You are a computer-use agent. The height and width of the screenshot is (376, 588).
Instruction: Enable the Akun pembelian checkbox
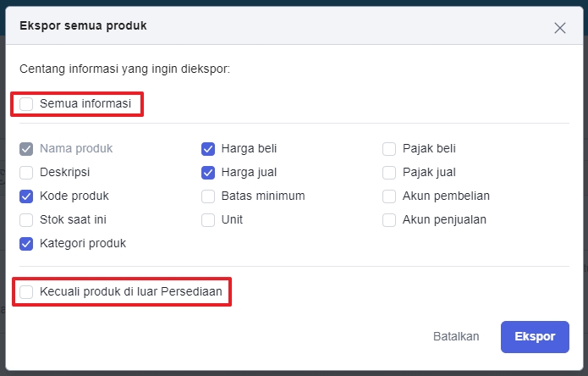(389, 196)
